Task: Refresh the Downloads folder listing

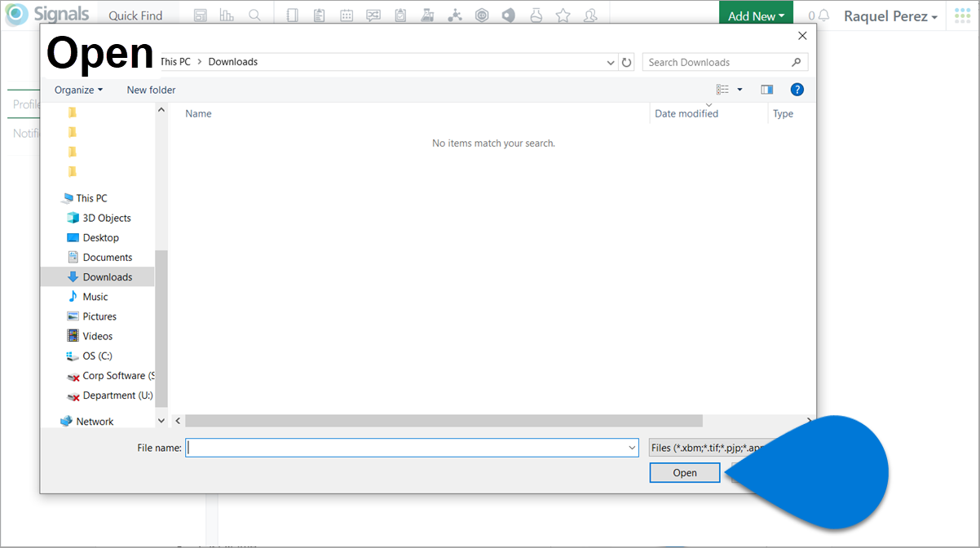Action: 626,62
